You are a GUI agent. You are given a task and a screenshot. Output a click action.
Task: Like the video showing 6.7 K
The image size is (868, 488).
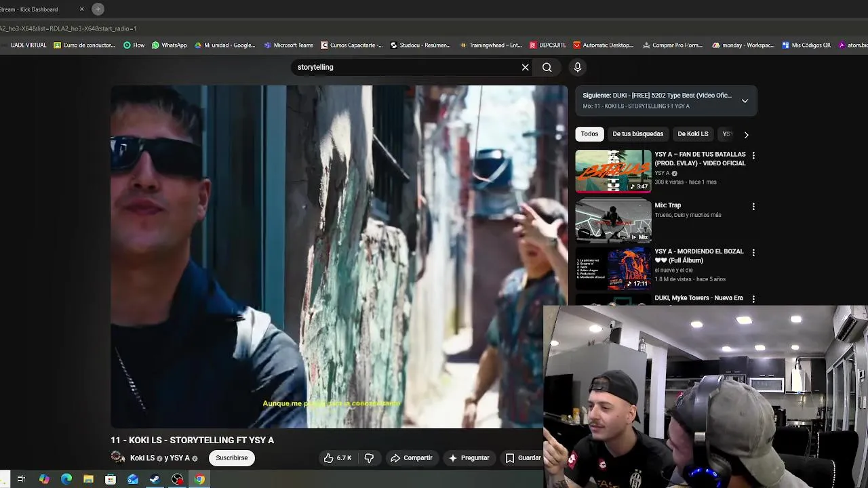click(338, 458)
